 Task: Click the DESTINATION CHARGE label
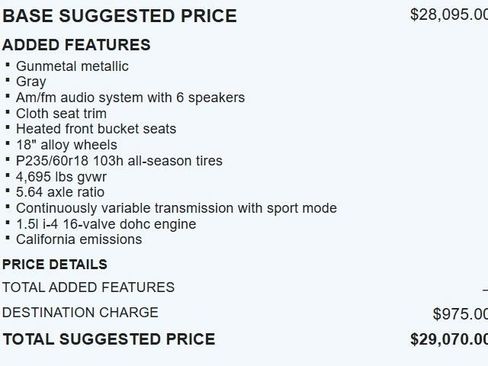point(80,312)
